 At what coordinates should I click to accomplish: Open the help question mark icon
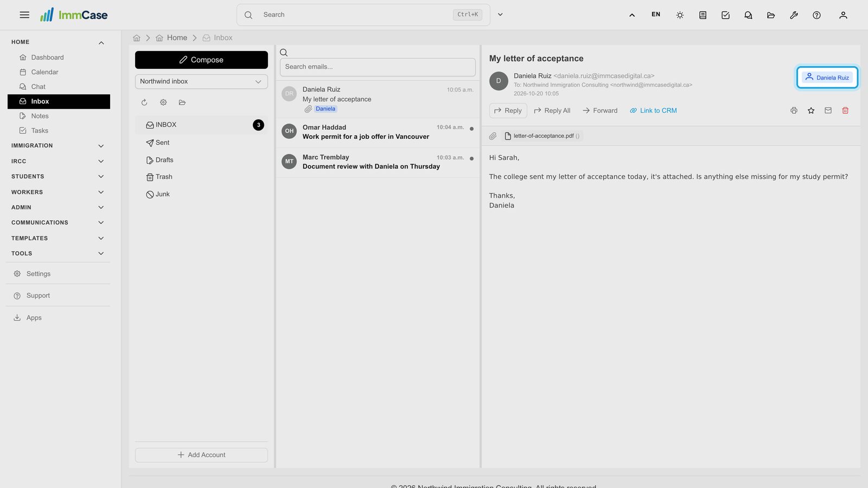pos(816,15)
